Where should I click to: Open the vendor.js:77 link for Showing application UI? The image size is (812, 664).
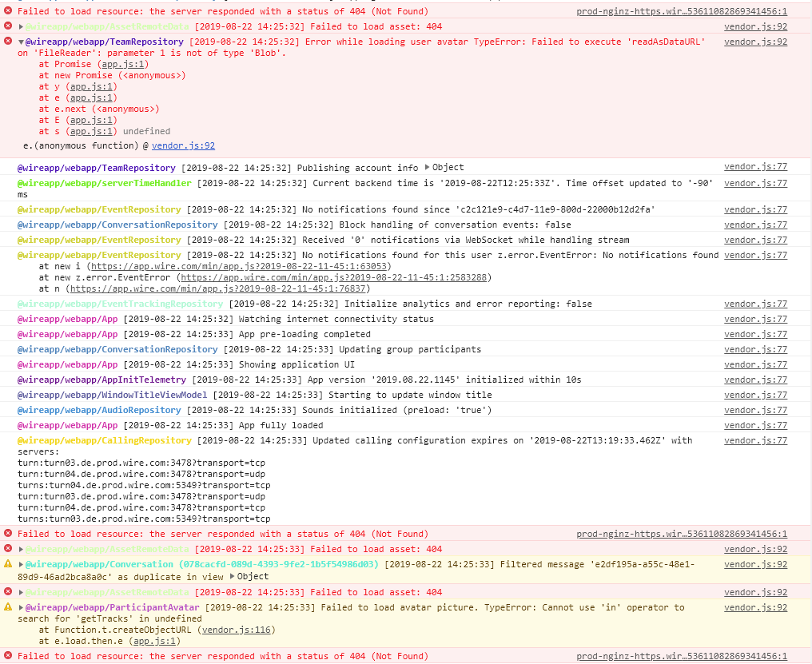coord(755,364)
